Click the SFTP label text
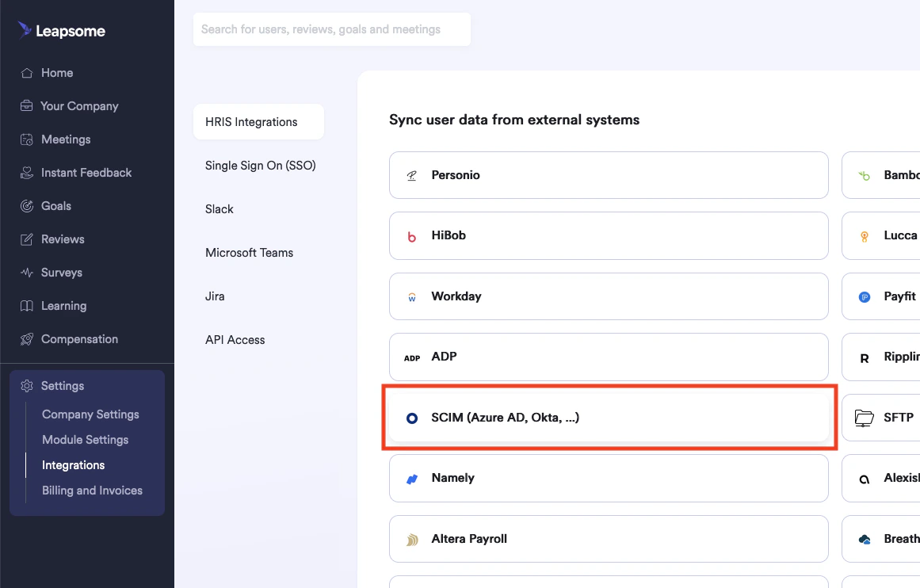 (899, 418)
